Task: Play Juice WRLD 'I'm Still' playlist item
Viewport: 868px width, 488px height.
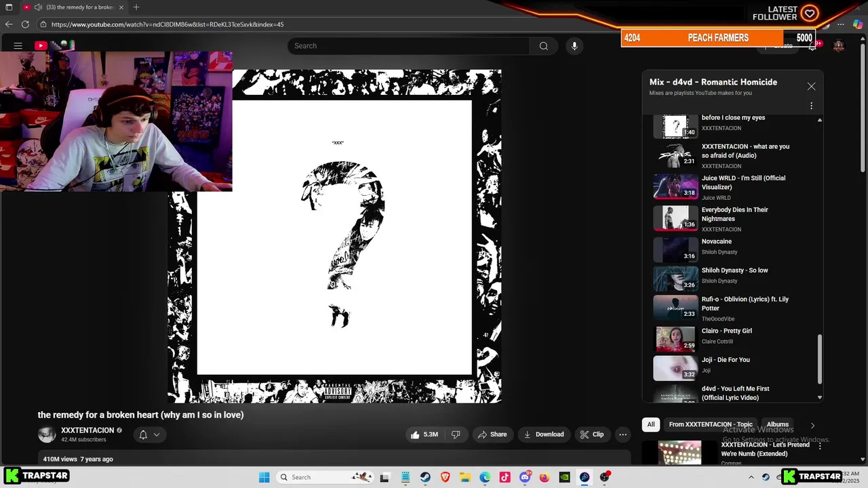Action: pos(732,187)
